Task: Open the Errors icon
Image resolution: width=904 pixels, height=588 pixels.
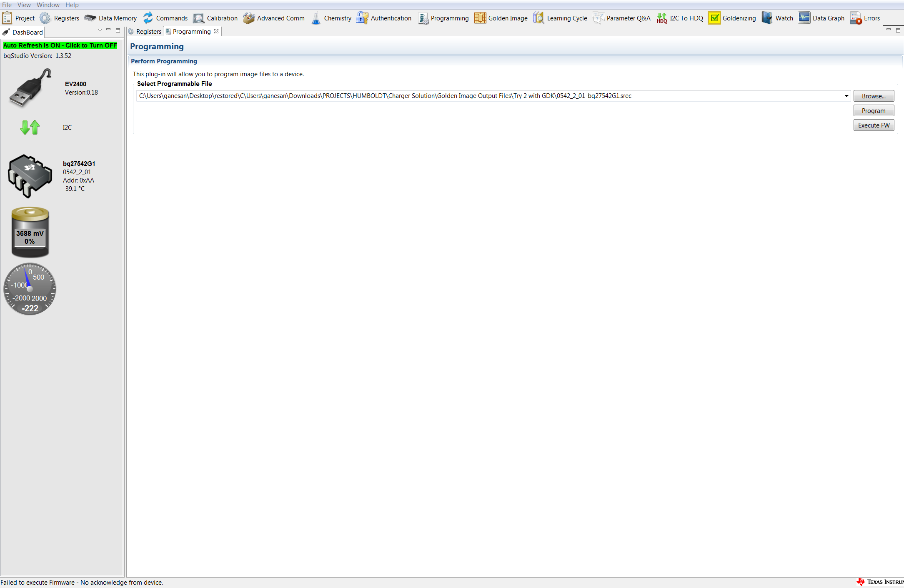Action: (856, 18)
